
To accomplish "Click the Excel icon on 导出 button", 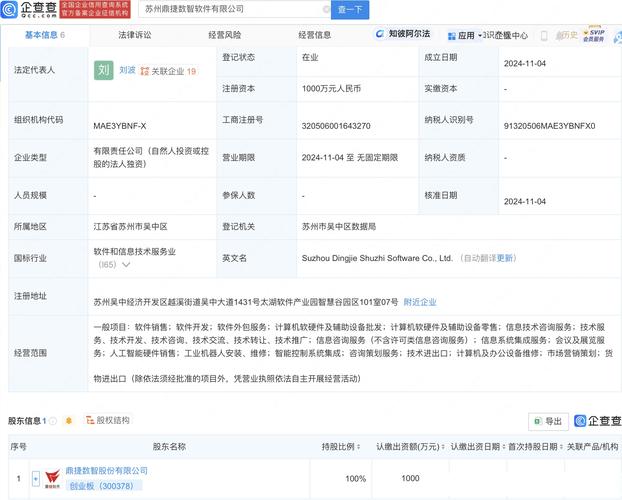I will pos(538,421).
